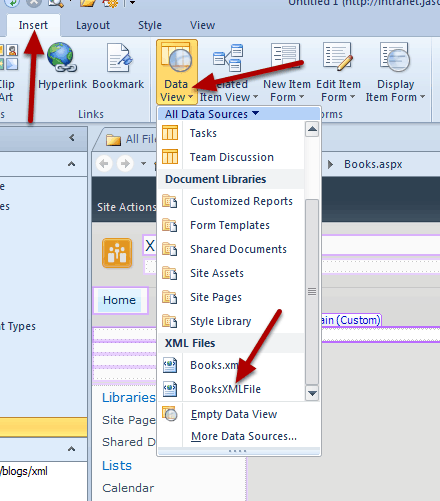
Task: Expand the New Item Form dropdown arrow
Action: coord(302,97)
